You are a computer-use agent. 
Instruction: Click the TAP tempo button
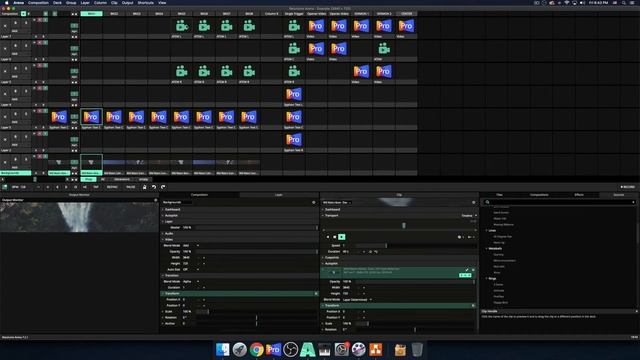pos(96,187)
